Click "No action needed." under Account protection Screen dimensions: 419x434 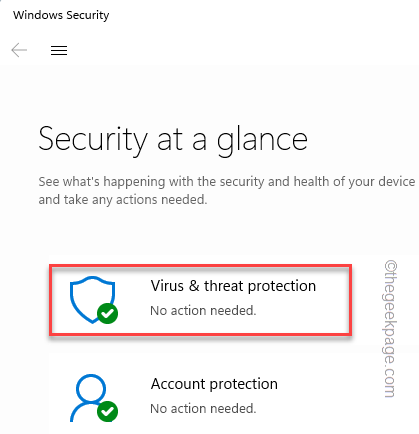pyautogui.click(x=203, y=409)
